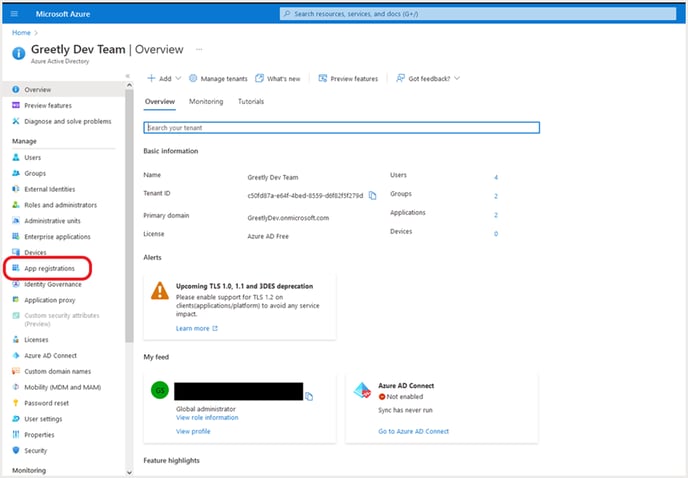Click the Azure AD Connect card icon
688x478 pixels.
pyautogui.click(x=362, y=390)
